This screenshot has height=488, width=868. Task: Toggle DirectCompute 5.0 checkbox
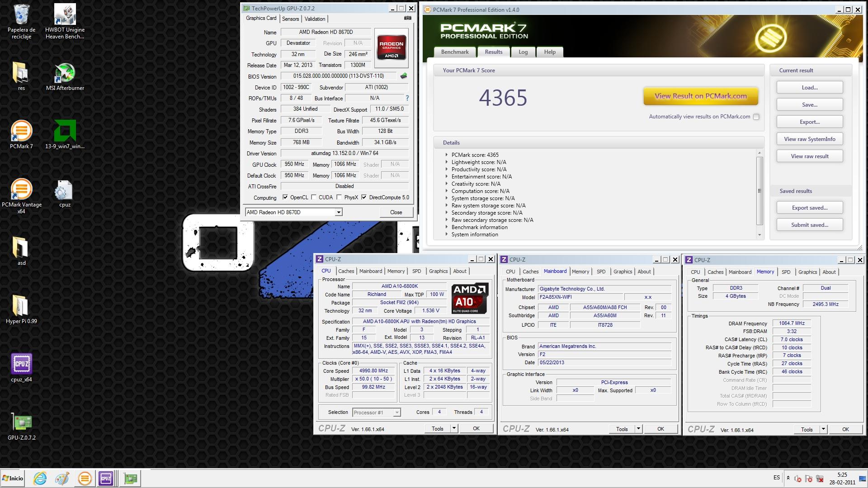[364, 197]
